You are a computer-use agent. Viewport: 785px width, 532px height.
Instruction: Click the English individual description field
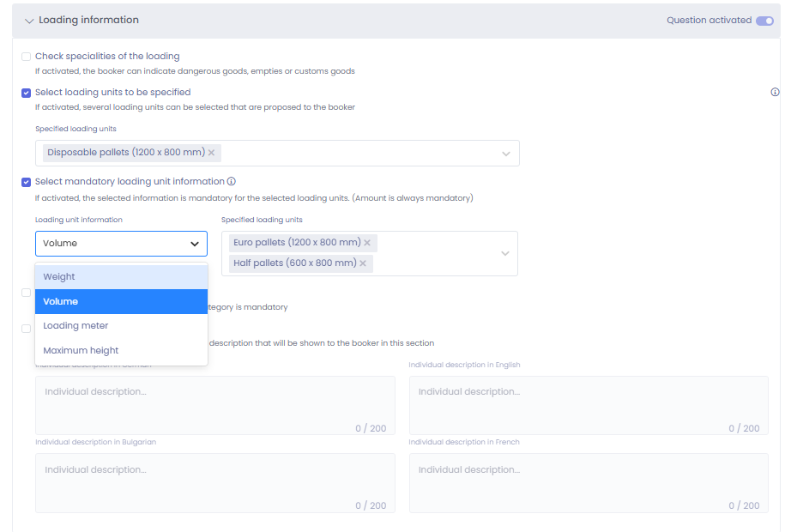tap(588, 404)
